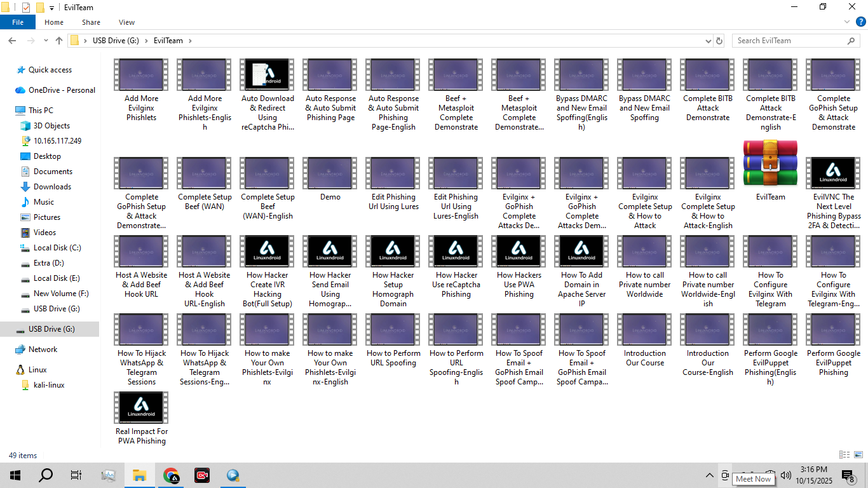This screenshot has width=868, height=488.
Task: Expand the address bar history dropdown
Action: (709, 41)
